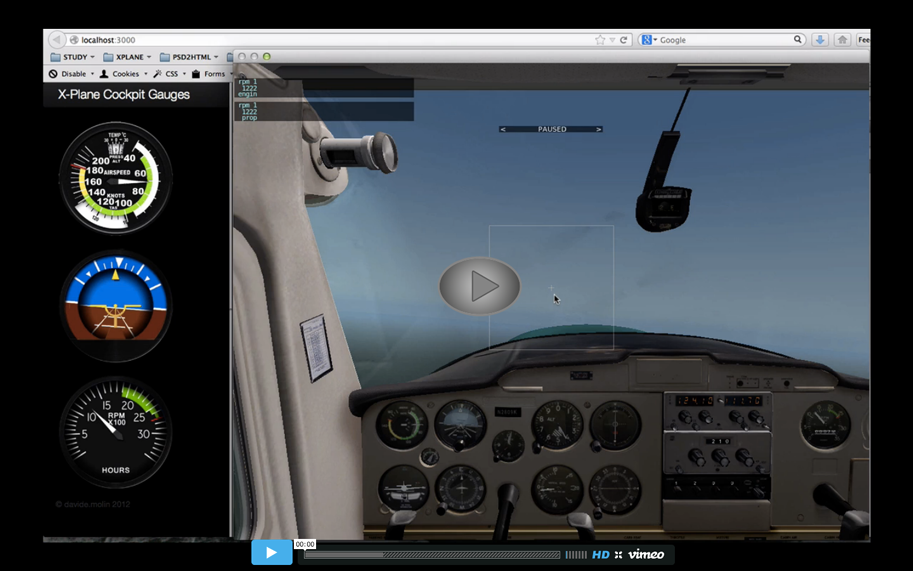Open the vimeo logo link
This screenshot has width=913, height=571.
coord(646,555)
